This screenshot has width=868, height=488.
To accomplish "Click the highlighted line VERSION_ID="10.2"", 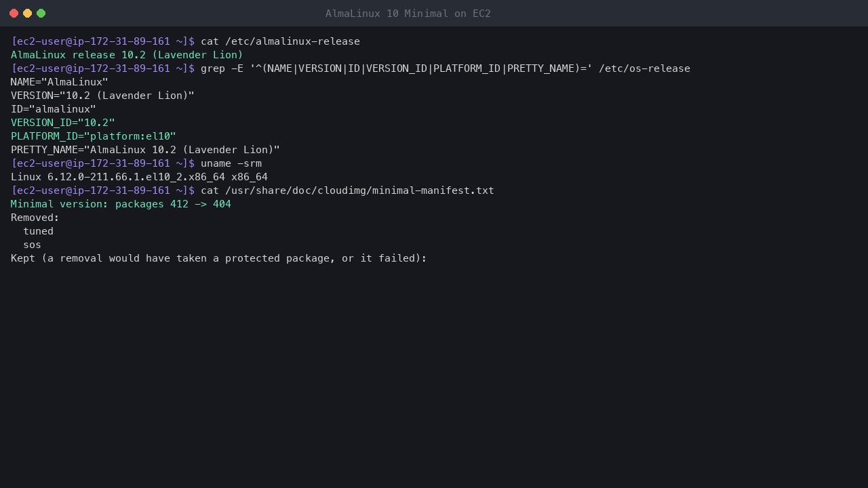I will tap(63, 123).
